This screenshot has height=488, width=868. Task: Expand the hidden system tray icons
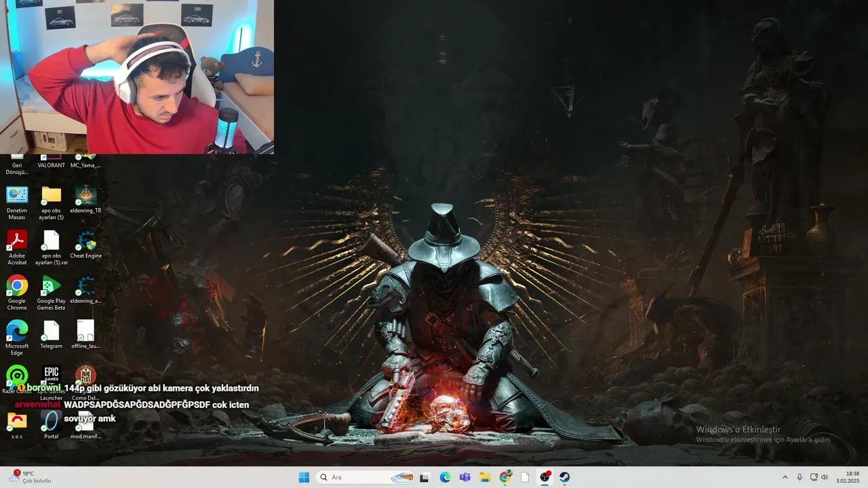(x=785, y=477)
